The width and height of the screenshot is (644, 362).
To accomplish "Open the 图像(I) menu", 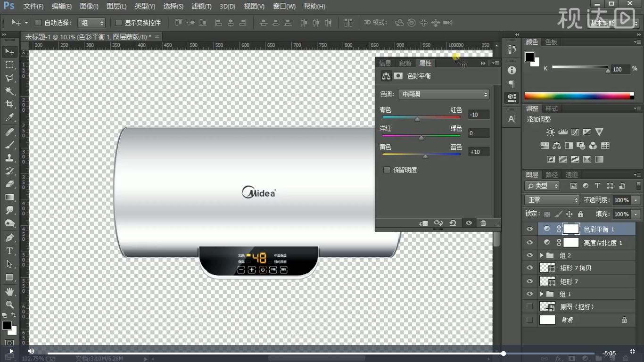I will coord(89,6).
